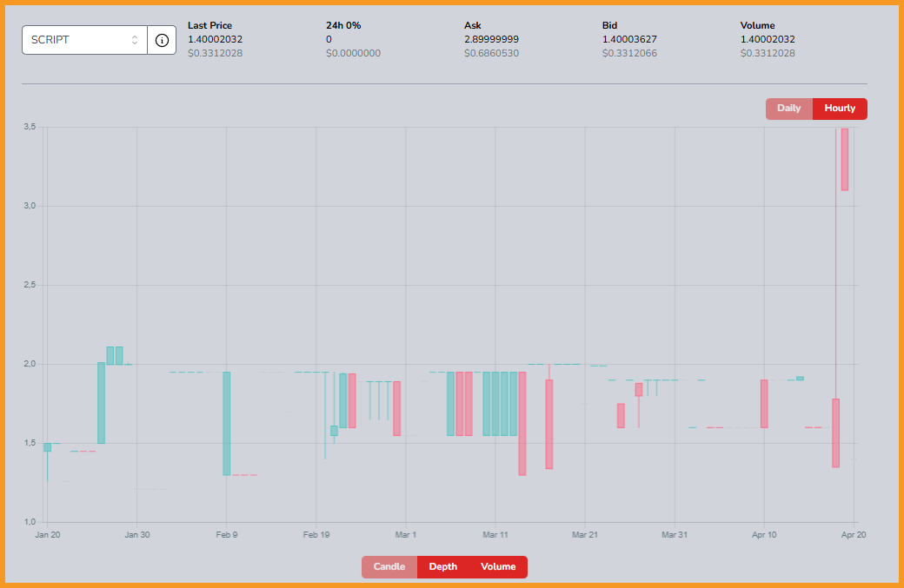
Task: Click the Ask value 2.89999999
Action: pos(491,39)
